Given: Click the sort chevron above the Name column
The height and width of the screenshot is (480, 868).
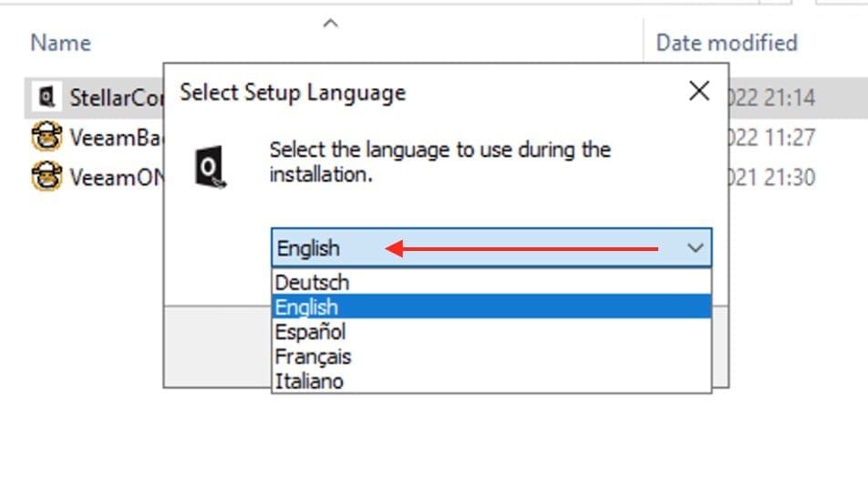Looking at the screenshot, I should (x=331, y=22).
